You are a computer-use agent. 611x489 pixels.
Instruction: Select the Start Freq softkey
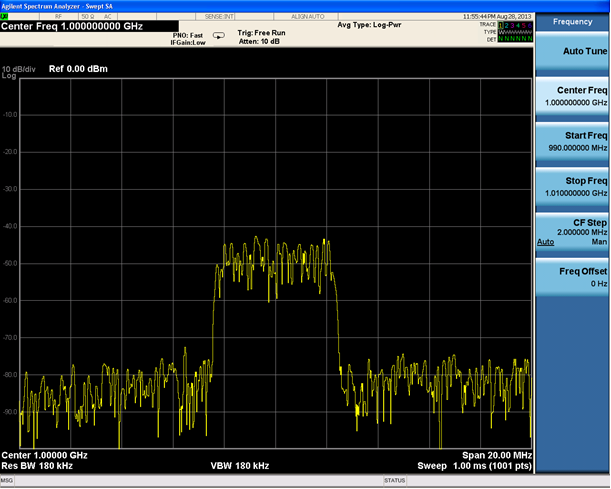click(573, 141)
